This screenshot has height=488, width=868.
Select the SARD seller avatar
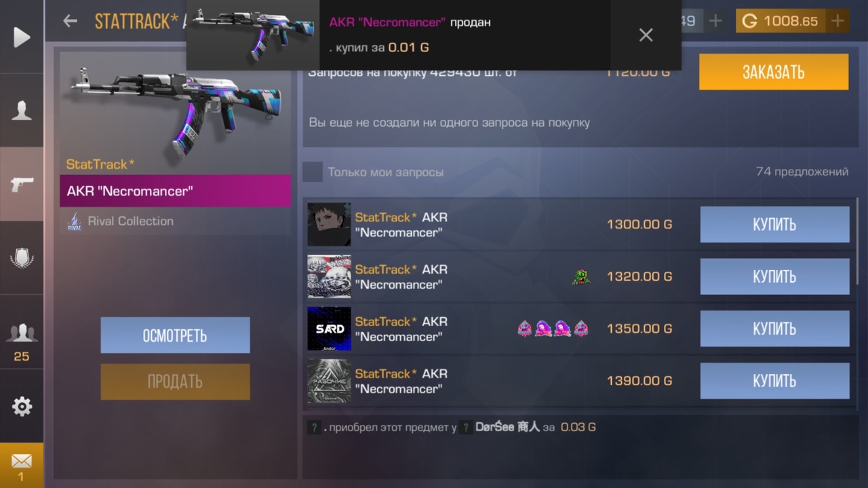[329, 329]
